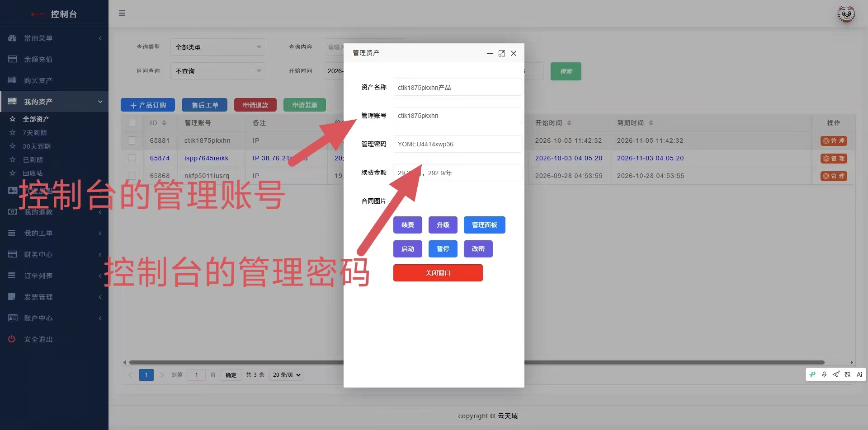The image size is (868, 430).
Task: Click the AI icon in floating toolbar
Action: pos(859,374)
